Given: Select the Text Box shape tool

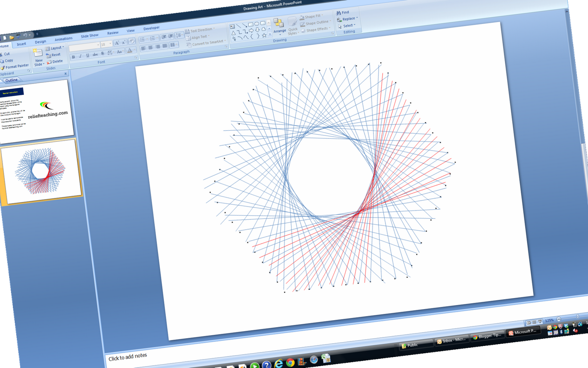Looking at the screenshot, I should (x=232, y=27).
